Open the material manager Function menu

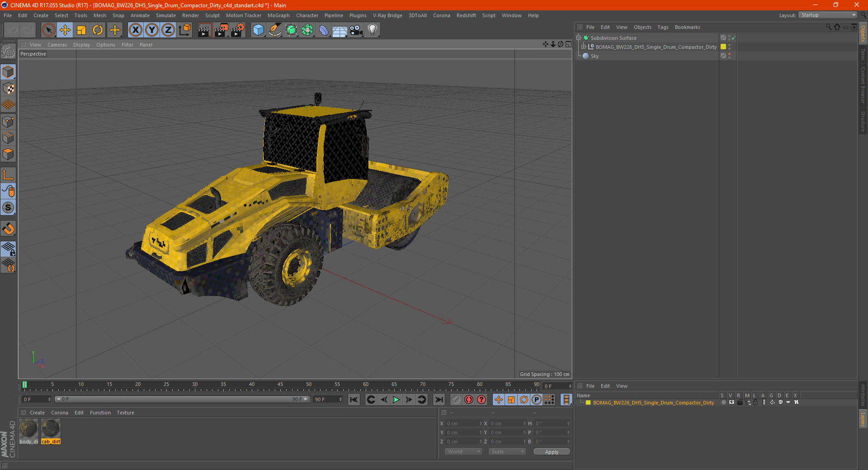(x=100, y=413)
